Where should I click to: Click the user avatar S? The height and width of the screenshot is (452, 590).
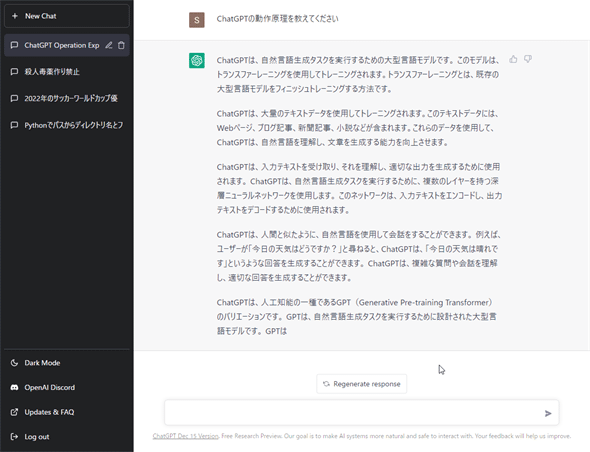click(x=196, y=20)
